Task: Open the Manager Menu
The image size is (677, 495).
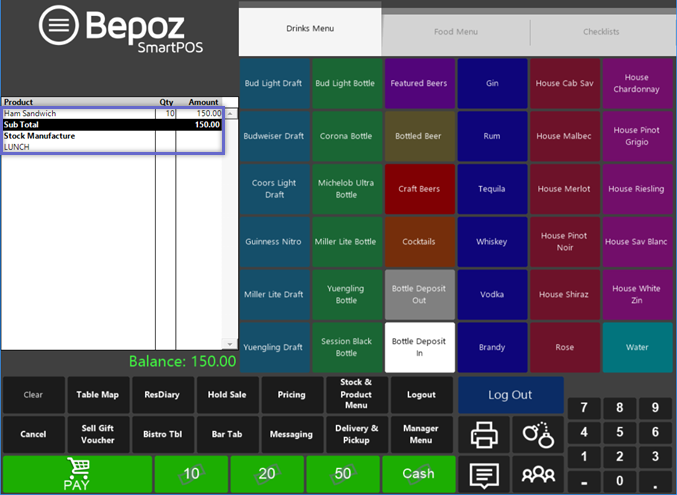Action: tap(421, 435)
